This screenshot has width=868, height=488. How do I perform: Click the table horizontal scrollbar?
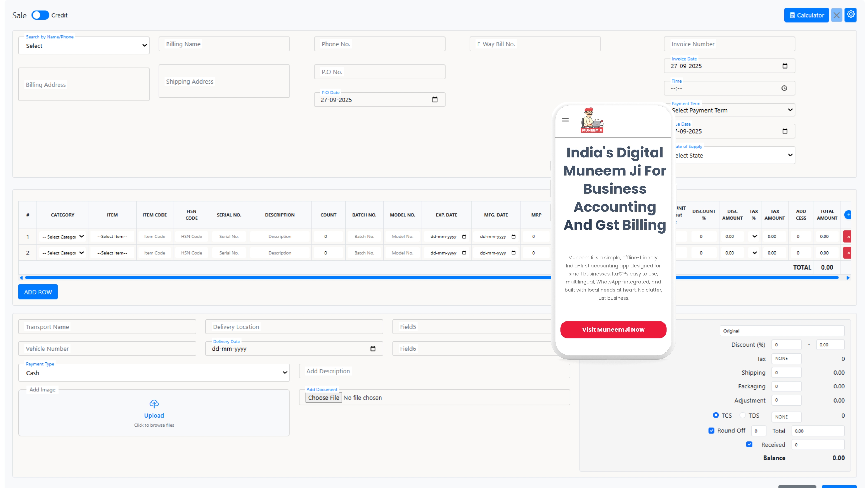[432, 278]
